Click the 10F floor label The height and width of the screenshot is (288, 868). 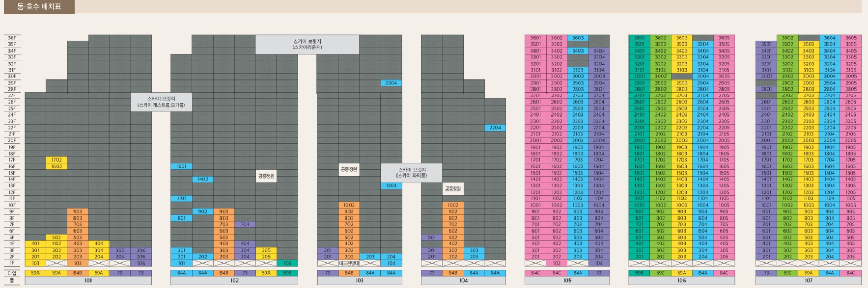(12, 205)
